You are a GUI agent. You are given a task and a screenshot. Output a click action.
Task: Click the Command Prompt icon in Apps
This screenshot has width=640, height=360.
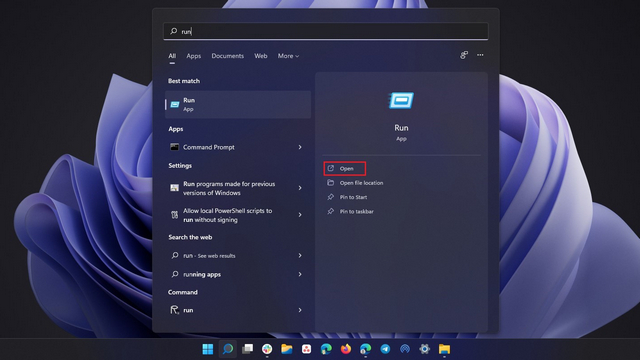tap(174, 147)
